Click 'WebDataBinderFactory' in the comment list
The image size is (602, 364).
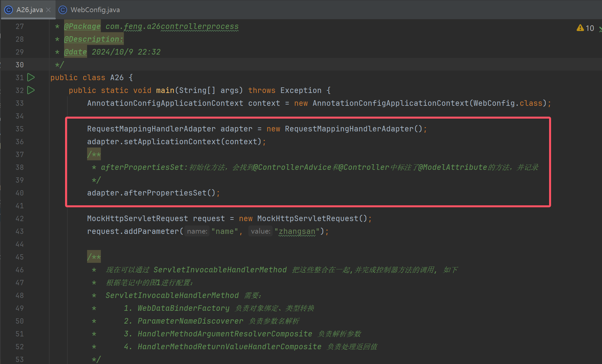pyautogui.click(x=183, y=308)
